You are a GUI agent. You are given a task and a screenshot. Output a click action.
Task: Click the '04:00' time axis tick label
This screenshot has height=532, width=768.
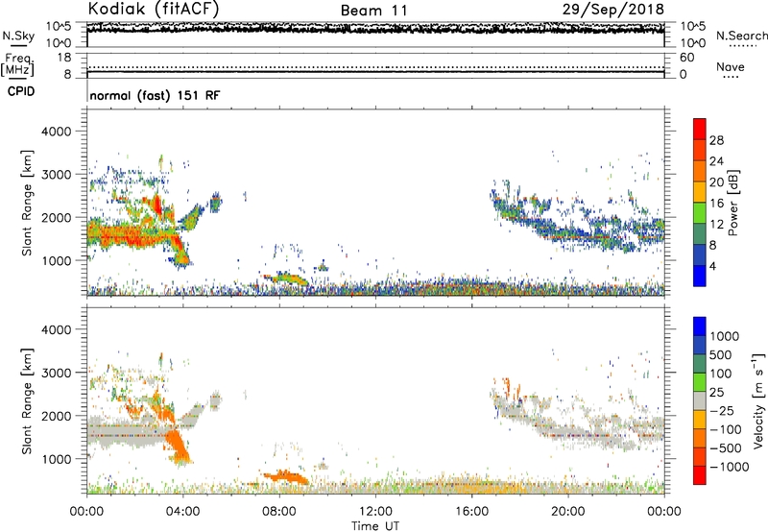pyautogui.click(x=182, y=512)
